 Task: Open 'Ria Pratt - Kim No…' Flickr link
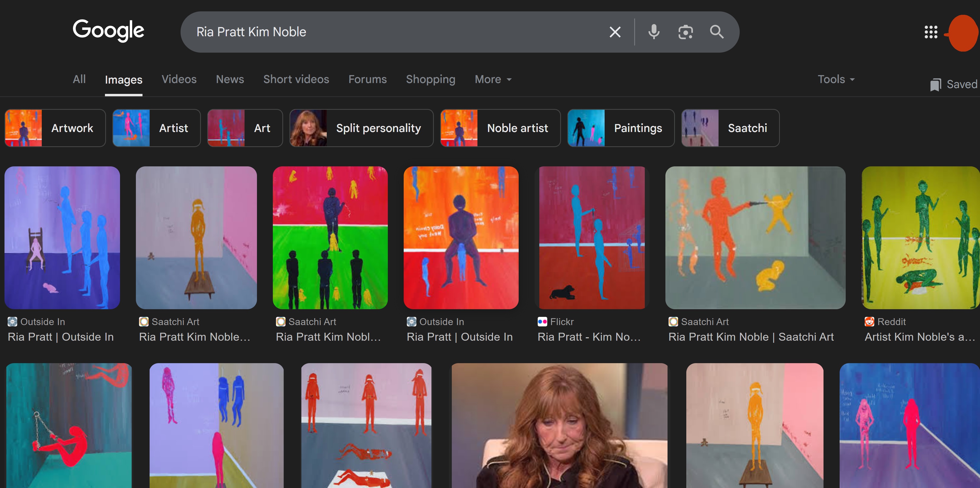coord(589,337)
